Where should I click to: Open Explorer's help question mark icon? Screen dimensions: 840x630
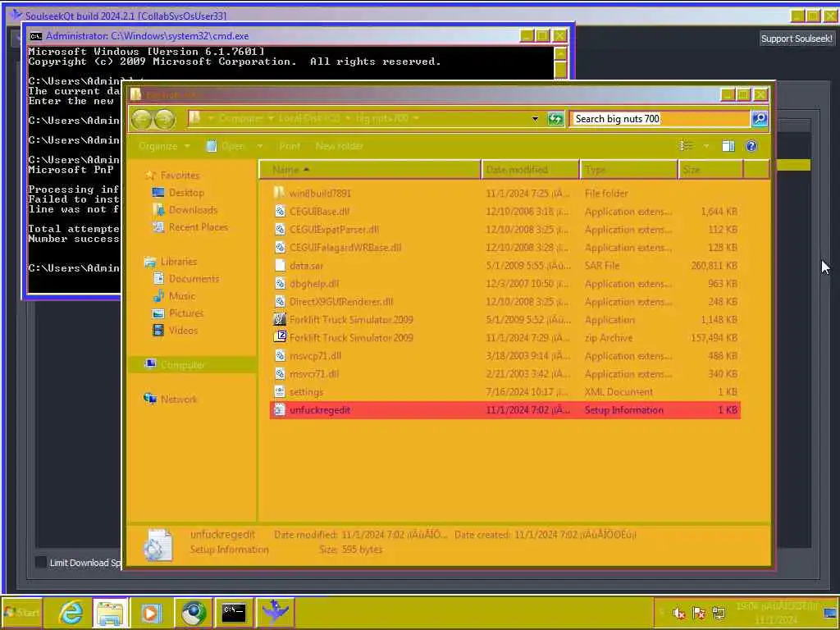(751, 146)
